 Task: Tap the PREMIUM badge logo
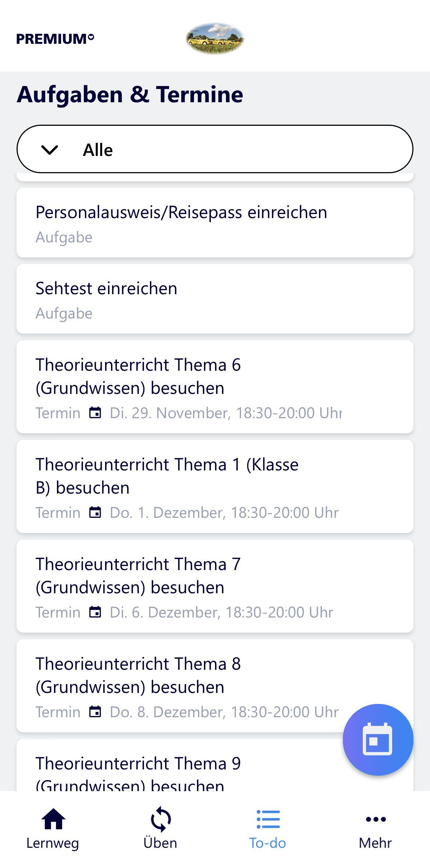pos(55,39)
